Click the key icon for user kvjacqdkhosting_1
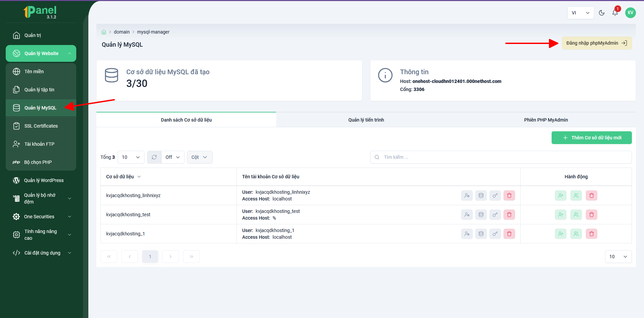The height and width of the screenshot is (318, 644). click(495, 234)
